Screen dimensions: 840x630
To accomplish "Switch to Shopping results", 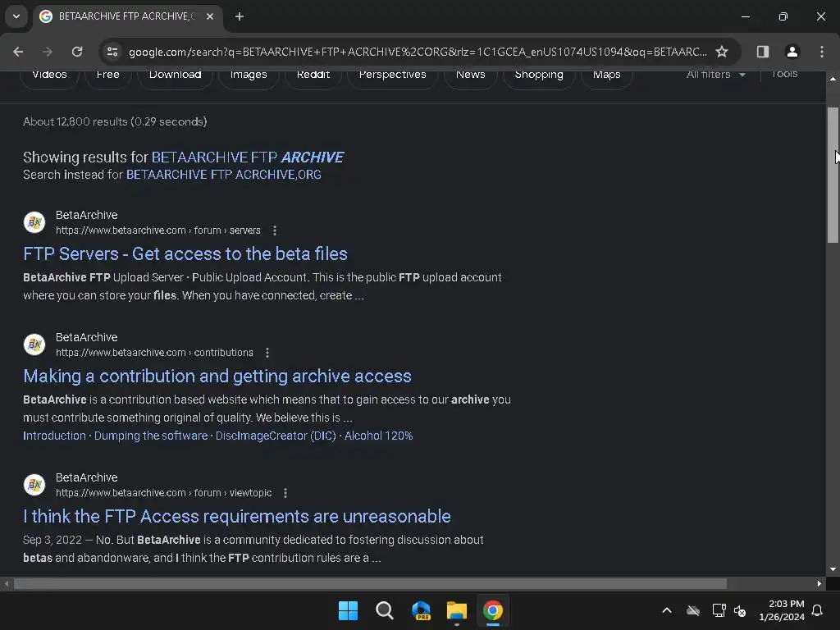I will pyautogui.click(x=539, y=75).
